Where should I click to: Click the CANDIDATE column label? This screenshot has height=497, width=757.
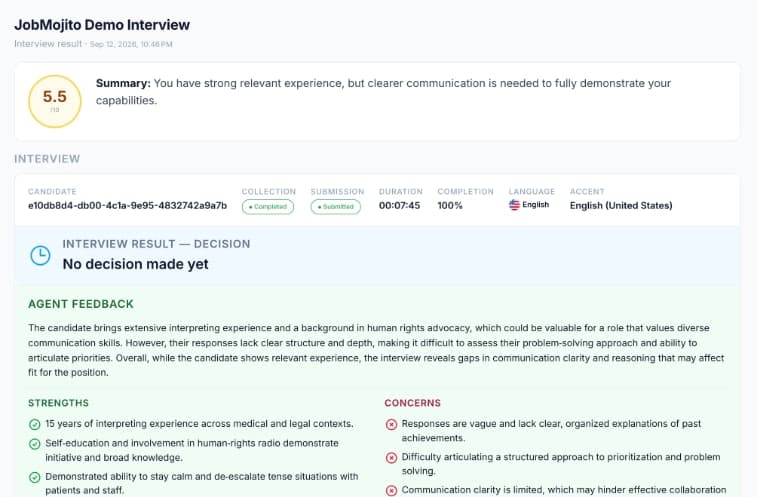(x=52, y=192)
